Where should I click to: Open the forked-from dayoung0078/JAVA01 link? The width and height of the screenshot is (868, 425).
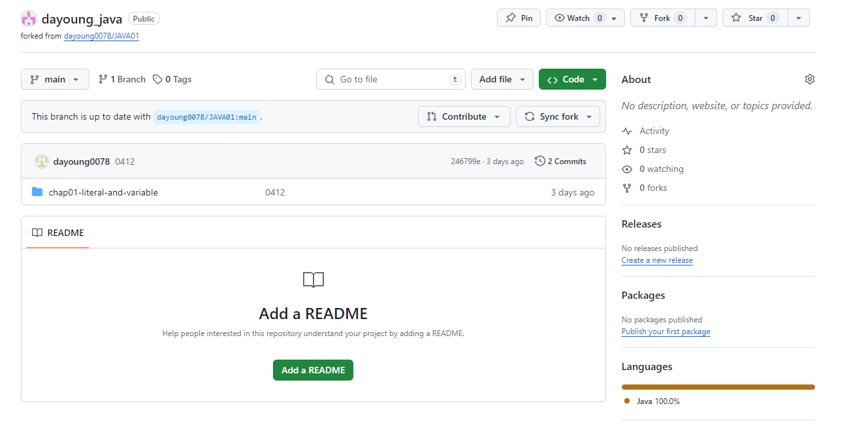[101, 36]
